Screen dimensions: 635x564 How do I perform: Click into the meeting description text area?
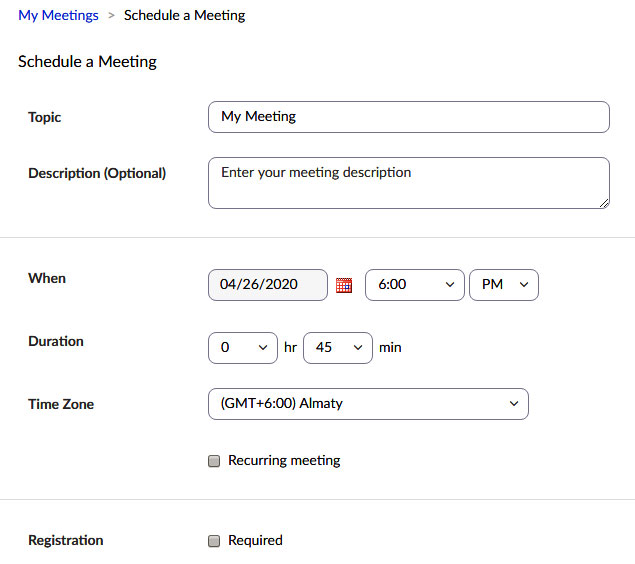pos(408,183)
